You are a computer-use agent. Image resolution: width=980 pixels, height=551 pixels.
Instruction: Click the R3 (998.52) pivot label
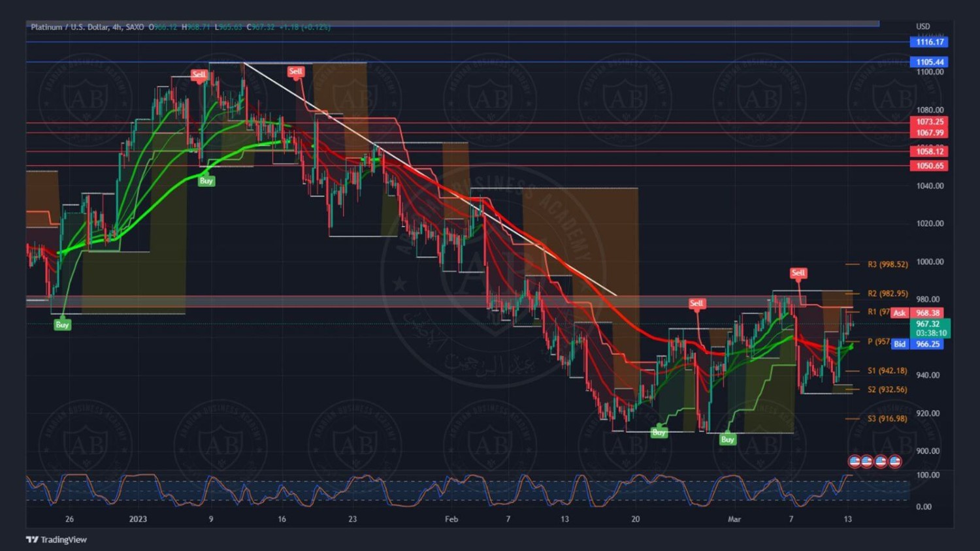888,264
